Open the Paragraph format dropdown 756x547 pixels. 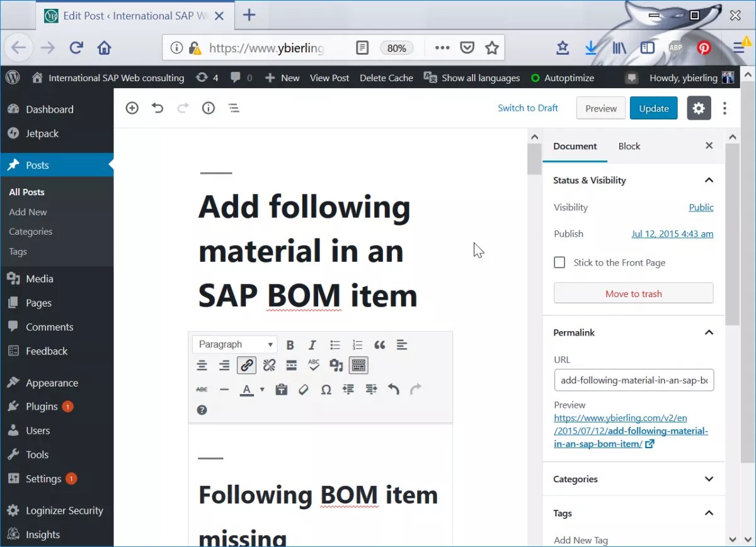(235, 344)
